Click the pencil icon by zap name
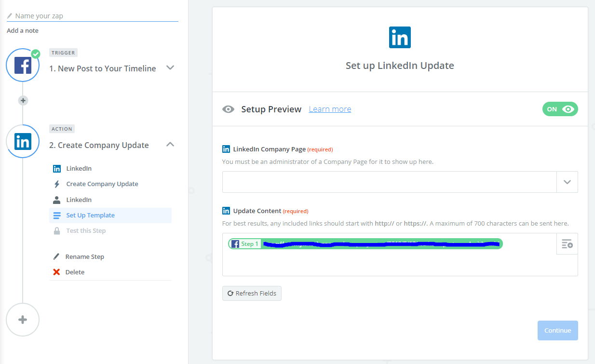The image size is (595, 364). [x=10, y=16]
